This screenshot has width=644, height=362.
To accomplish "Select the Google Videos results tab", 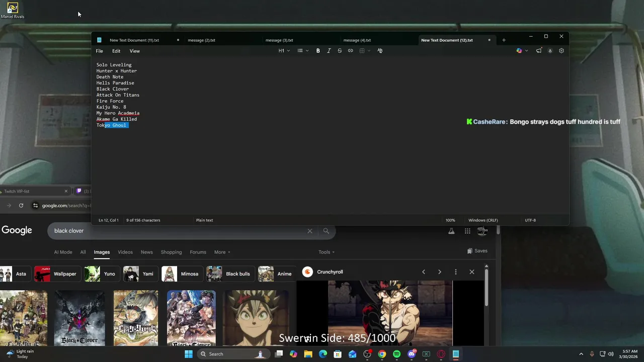I will [125, 252].
